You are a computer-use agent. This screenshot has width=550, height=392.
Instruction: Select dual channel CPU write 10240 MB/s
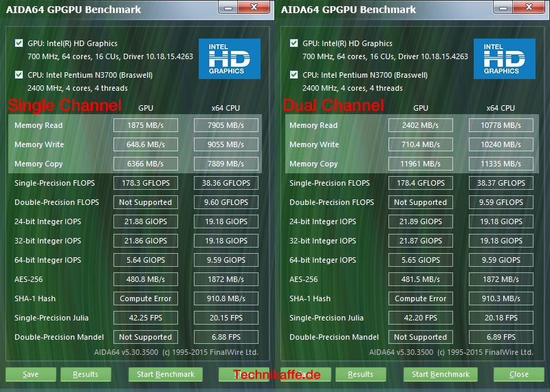501,144
